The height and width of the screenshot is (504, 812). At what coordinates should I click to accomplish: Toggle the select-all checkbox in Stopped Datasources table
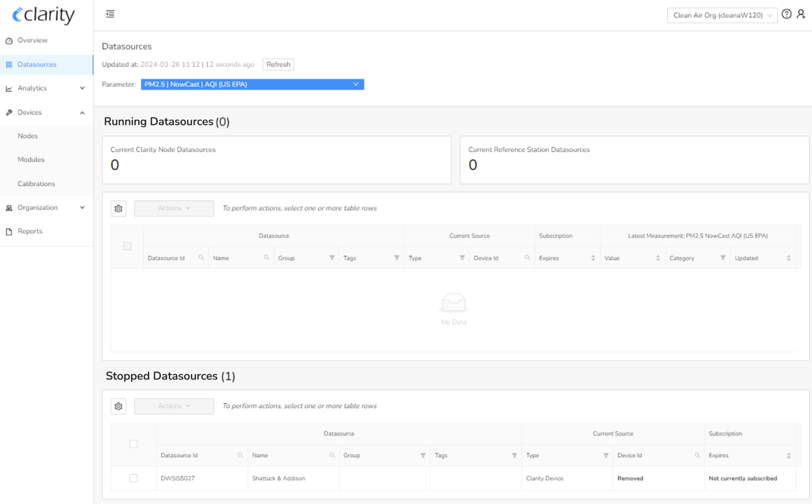coord(133,443)
